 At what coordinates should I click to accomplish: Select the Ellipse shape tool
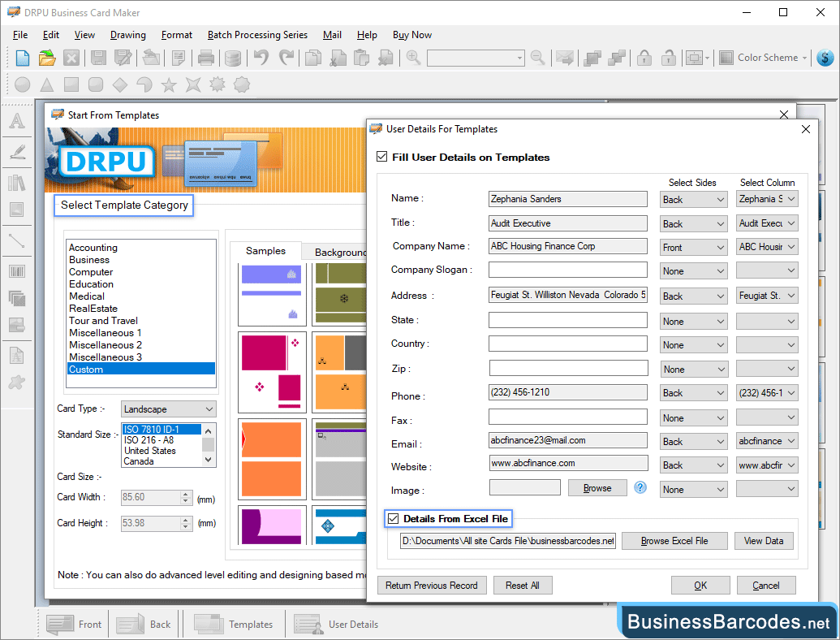pyautogui.click(x=23, y=84)
